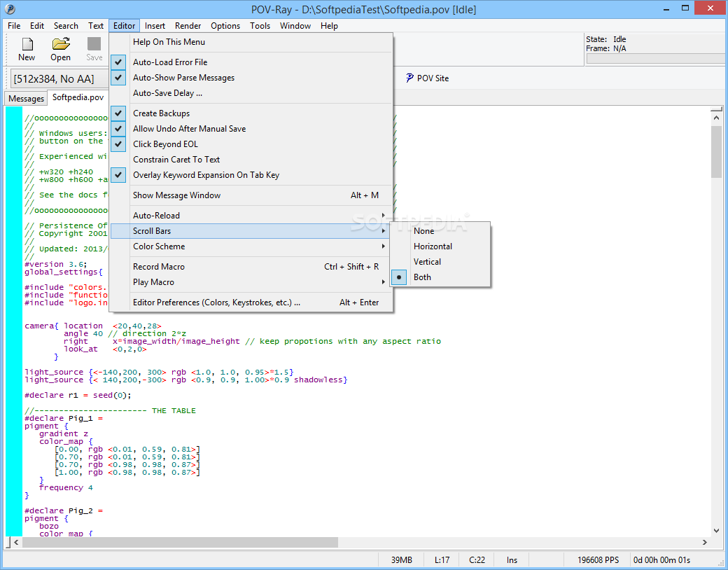Open the Options menu
This screenshot has height=570, width=728.
225,25
